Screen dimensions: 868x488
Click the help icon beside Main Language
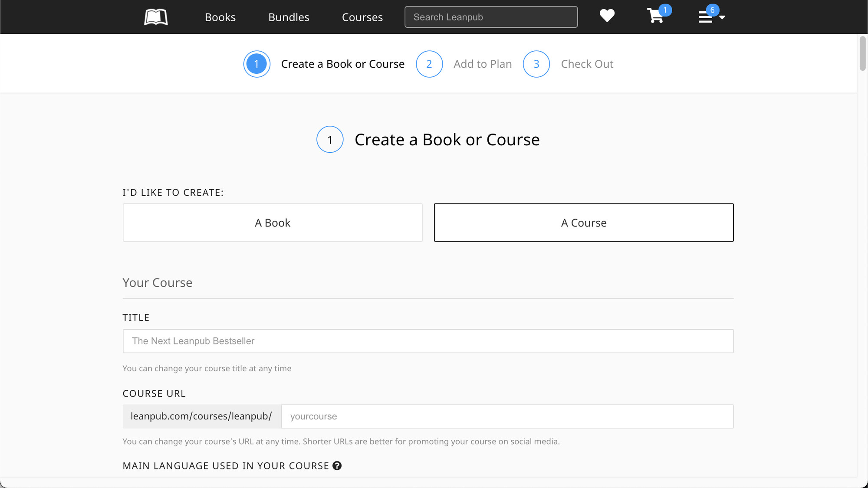pos(337,465)
